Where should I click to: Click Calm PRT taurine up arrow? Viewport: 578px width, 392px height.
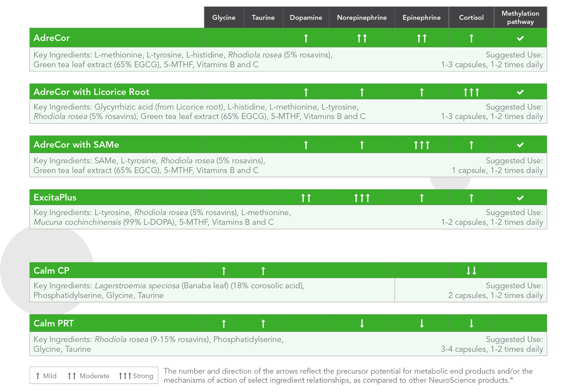click(x=263, y=323)
